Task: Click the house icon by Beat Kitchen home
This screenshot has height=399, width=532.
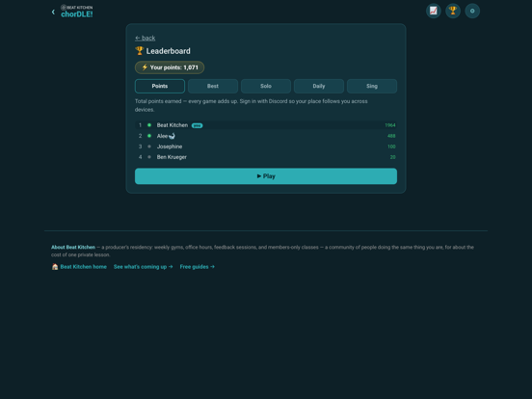Action: coord(55,267)
